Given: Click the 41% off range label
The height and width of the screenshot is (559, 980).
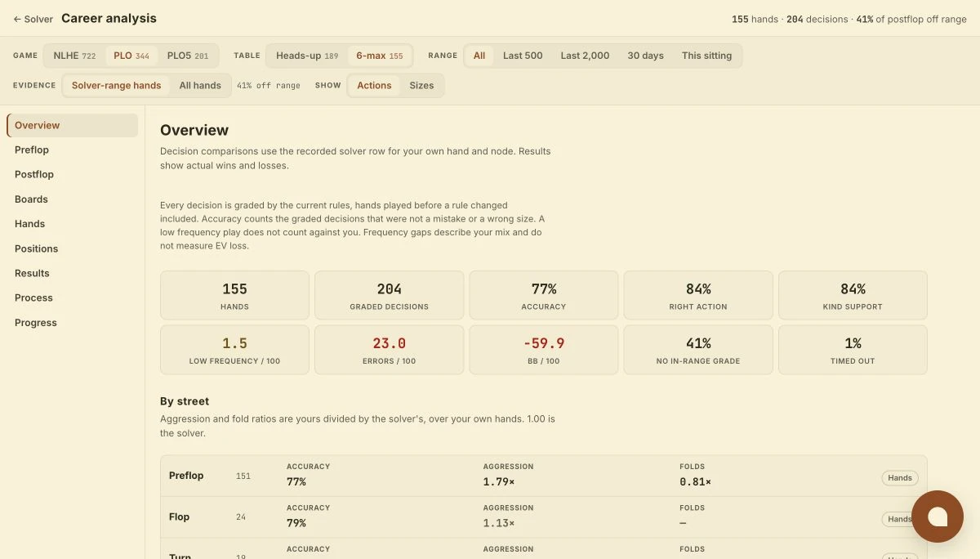Looking at the screenshot, I should (268, 85).
